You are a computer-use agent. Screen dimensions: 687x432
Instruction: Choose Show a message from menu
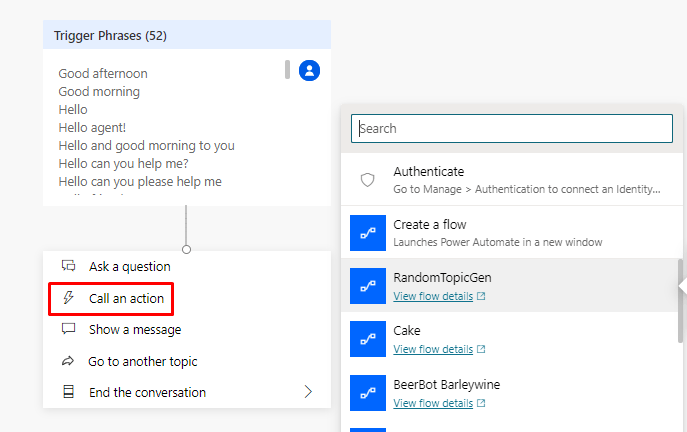pos(134,329)
